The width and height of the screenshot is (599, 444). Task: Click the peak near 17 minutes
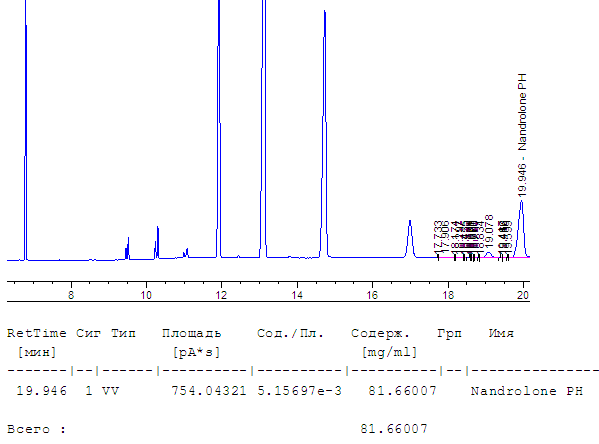point(410,239)
